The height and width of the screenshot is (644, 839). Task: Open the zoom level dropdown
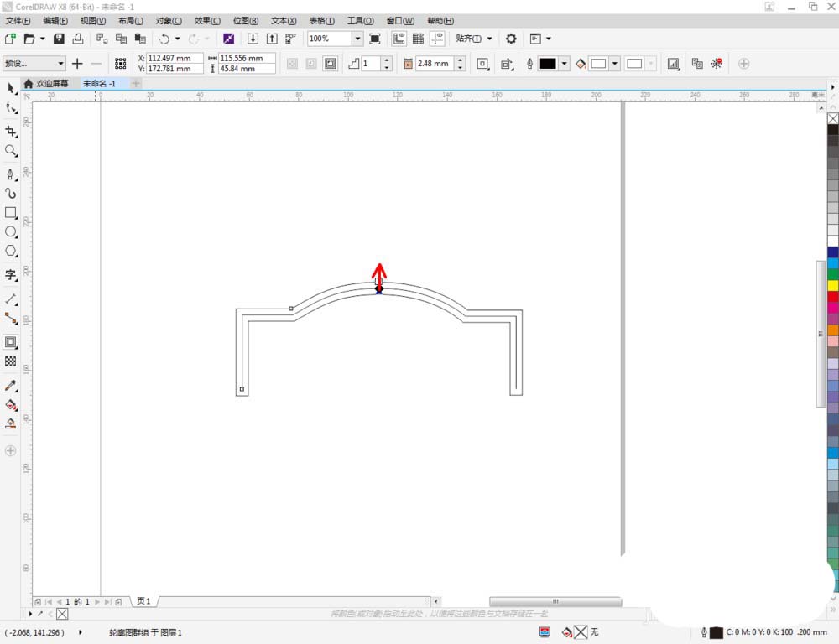click(x=357, y=39)
